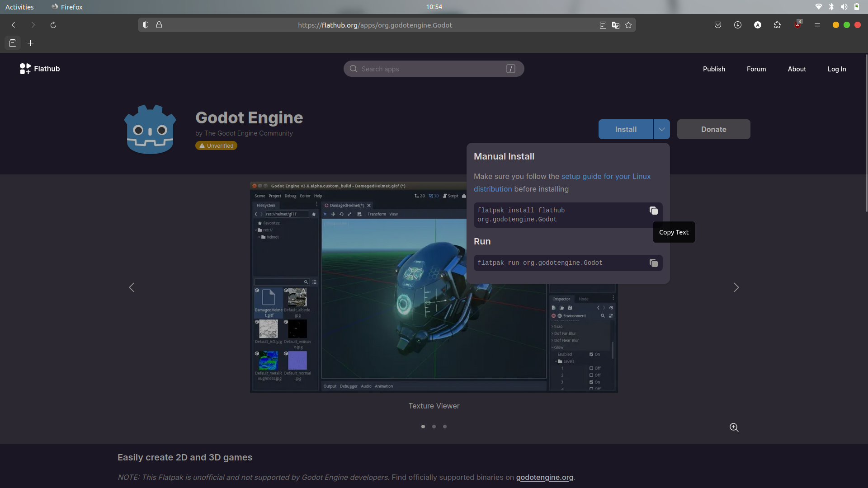Open the Firefox downloads arrow icon

pyautogui.click(x=738, y=25)
